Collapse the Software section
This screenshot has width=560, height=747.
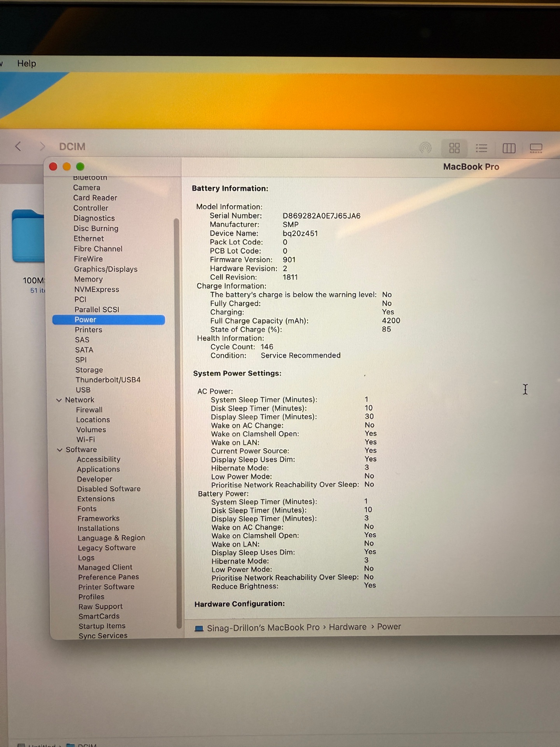59,450
